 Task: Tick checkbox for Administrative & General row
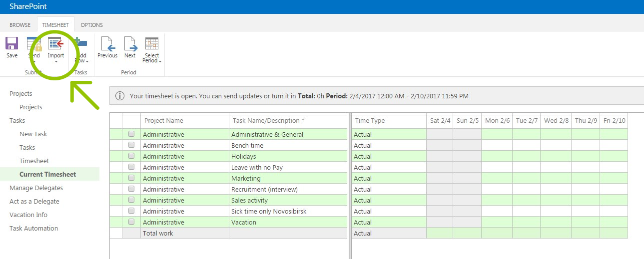pos(131,134)
